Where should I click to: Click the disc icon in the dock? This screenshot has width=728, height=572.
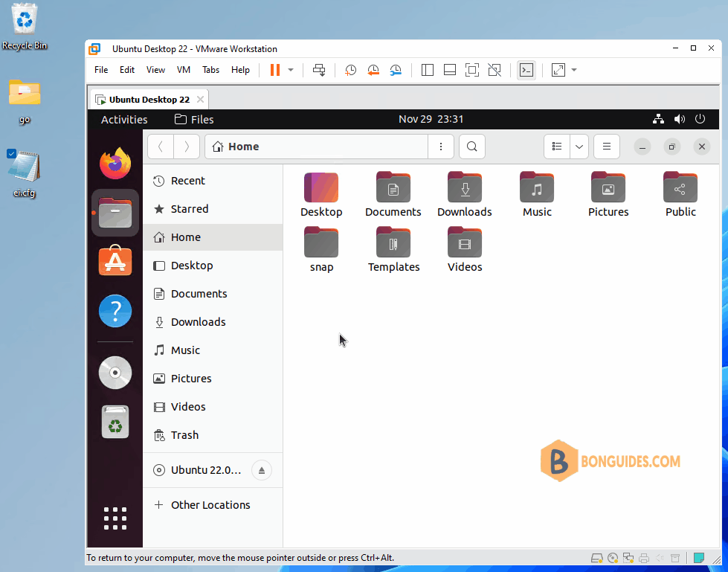tap(115, 373)
